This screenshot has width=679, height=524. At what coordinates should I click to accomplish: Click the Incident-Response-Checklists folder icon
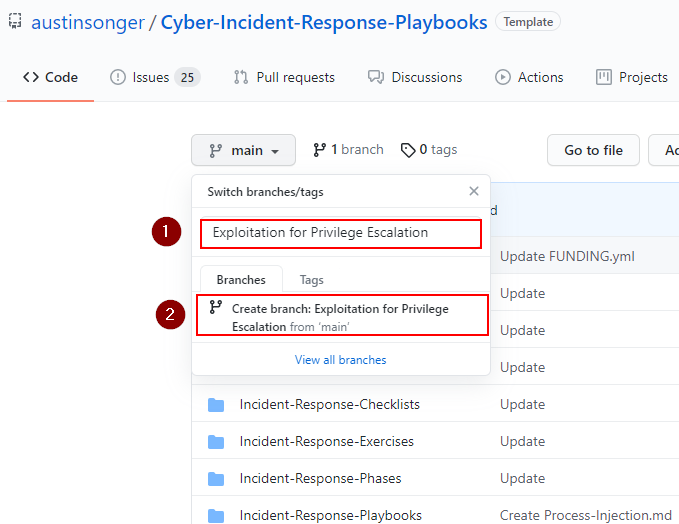[x=216, y=405]
